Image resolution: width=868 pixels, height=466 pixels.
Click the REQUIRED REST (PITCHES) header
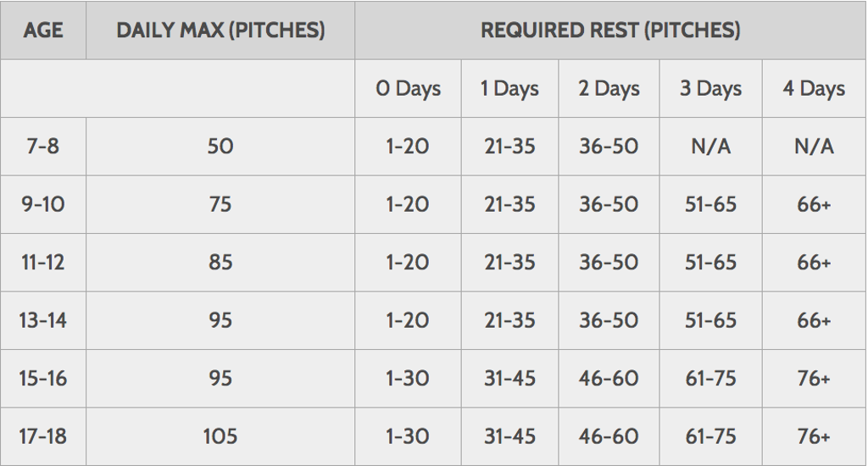pos(610,31)
